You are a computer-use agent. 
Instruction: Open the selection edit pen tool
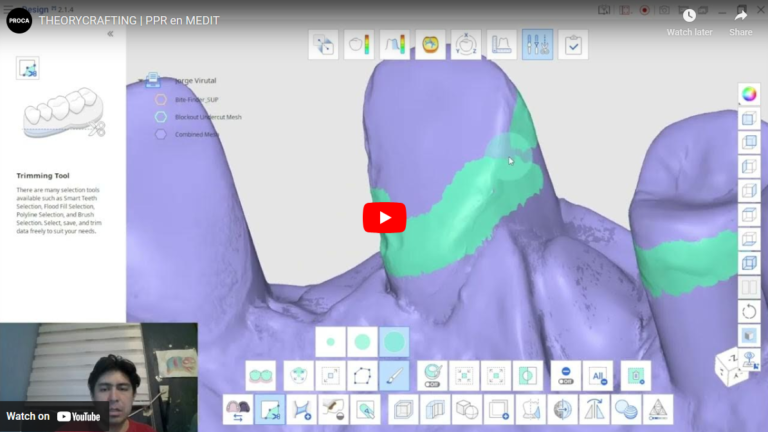pyautogui.click(x=365, y=409)
